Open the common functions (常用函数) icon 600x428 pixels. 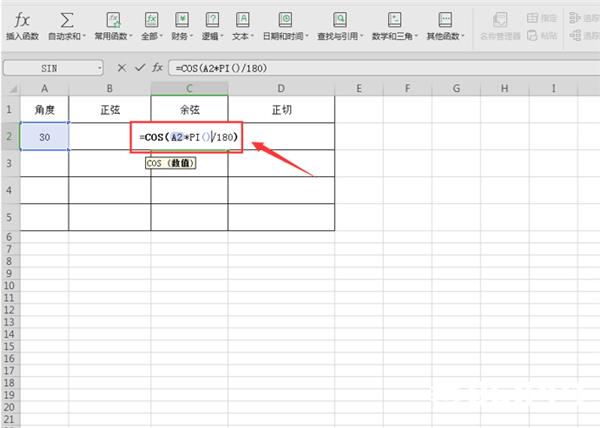(x=113, y=20)
